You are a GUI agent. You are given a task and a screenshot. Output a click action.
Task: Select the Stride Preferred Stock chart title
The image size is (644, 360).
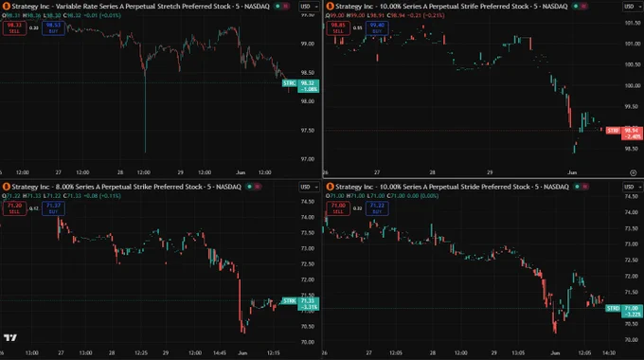pos(452,187)
